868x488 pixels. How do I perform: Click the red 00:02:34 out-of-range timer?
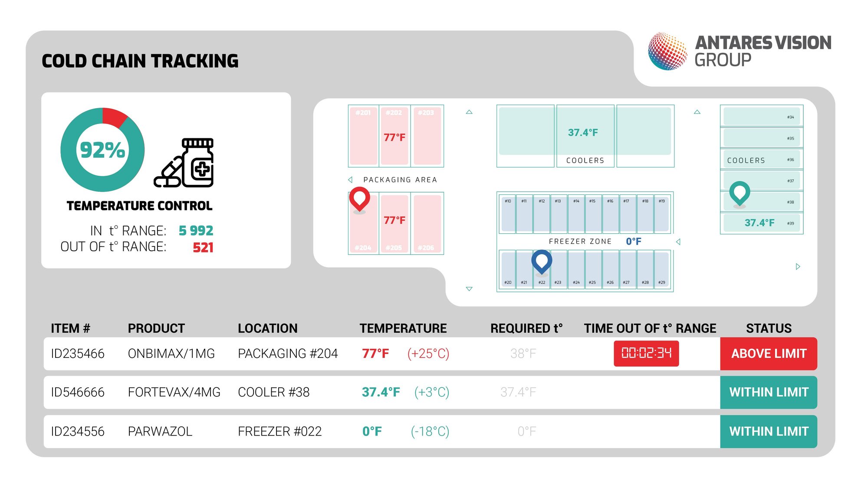646,354
